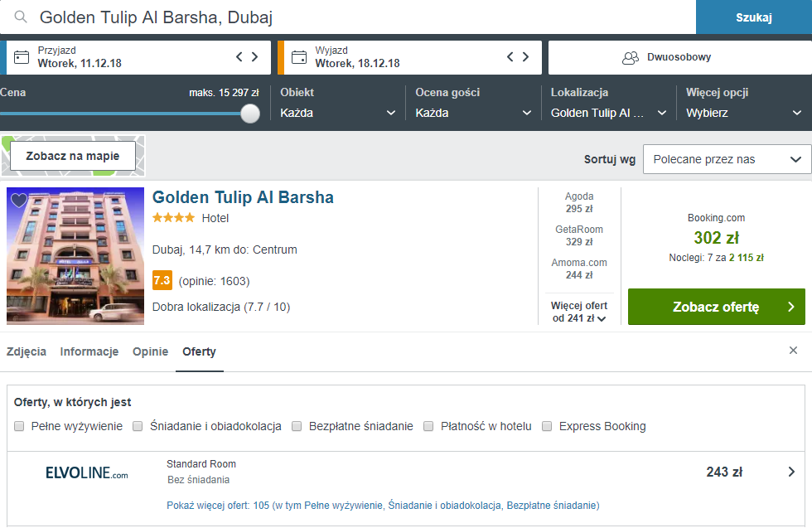Click the guests icon beside Dwuosobowy
The image size is (812, 528).
631,57
